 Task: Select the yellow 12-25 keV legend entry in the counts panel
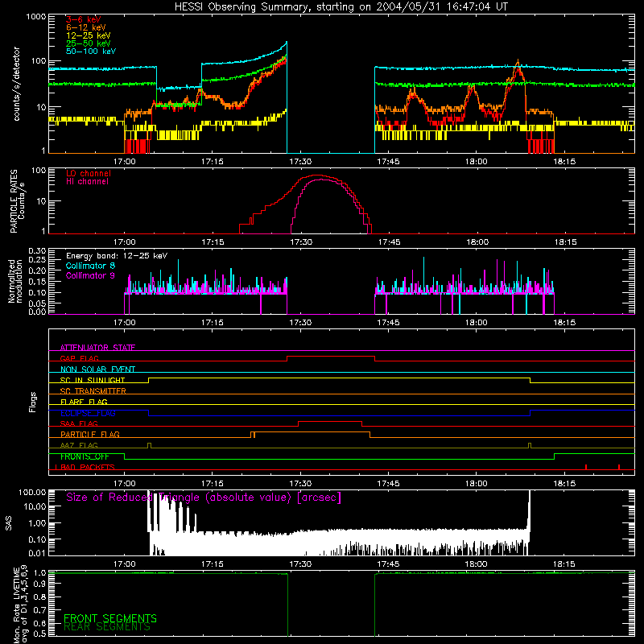point(89,35)
